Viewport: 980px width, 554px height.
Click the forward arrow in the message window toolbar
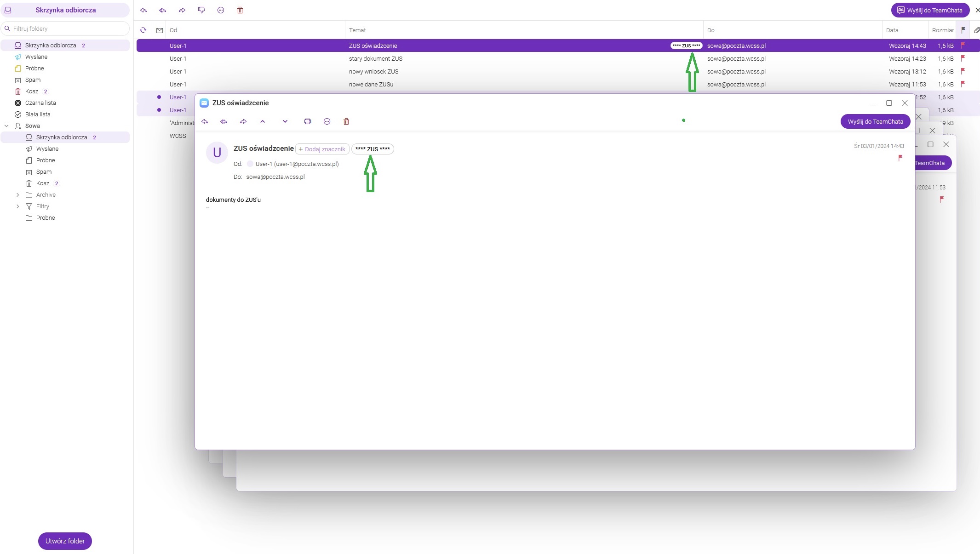(x=243, y=121)
